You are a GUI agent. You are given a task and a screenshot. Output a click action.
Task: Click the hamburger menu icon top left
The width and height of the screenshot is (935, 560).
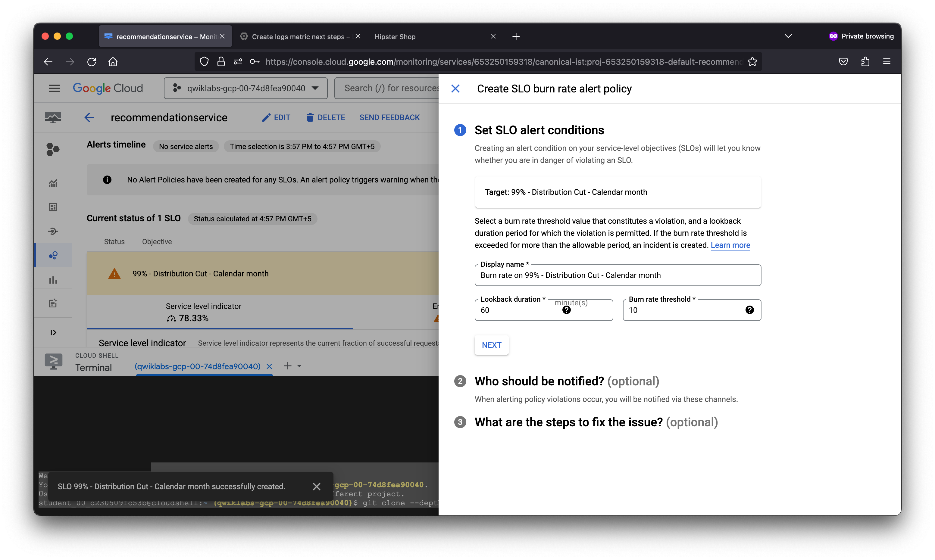[x=55, y=89]
